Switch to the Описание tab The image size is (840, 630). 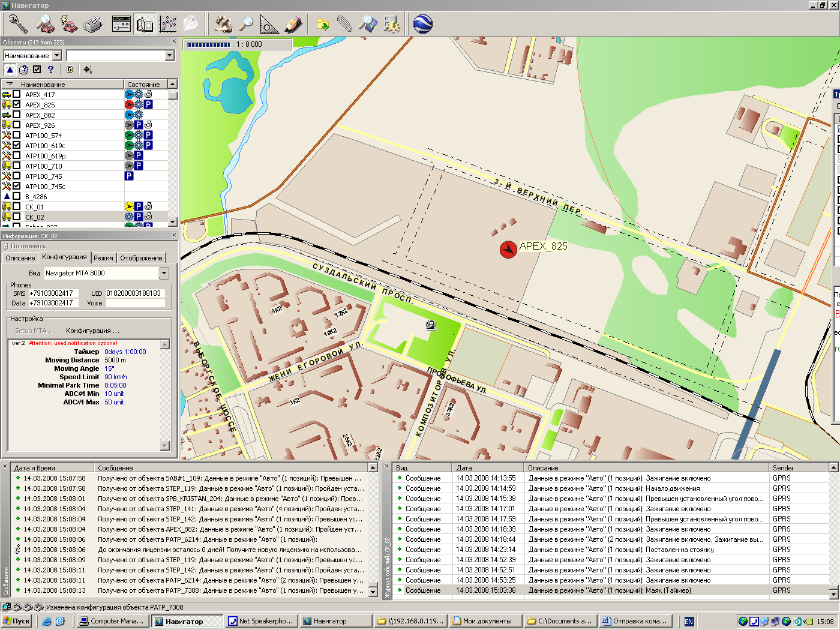(20, 258)
